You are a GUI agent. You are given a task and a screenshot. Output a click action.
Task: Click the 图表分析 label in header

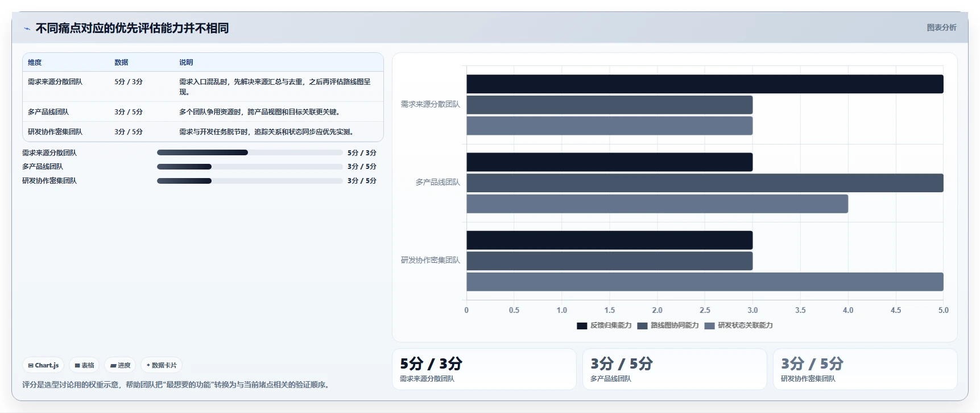pos(941,27)
